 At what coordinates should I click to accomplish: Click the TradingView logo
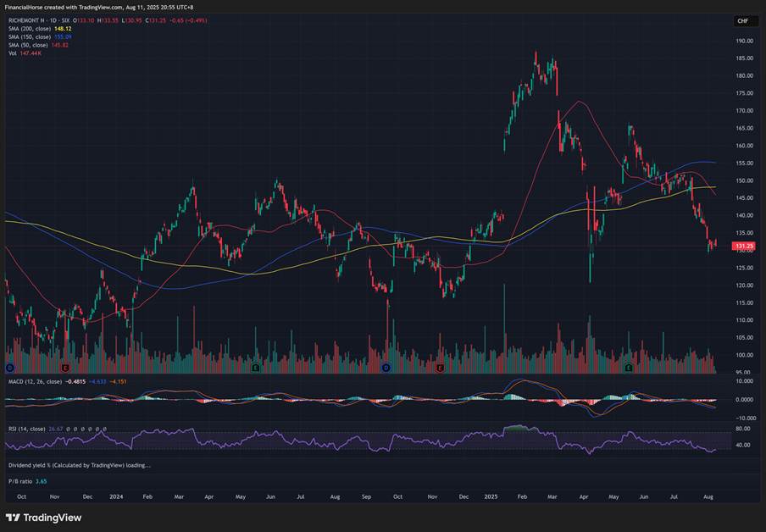coord(43,518)
